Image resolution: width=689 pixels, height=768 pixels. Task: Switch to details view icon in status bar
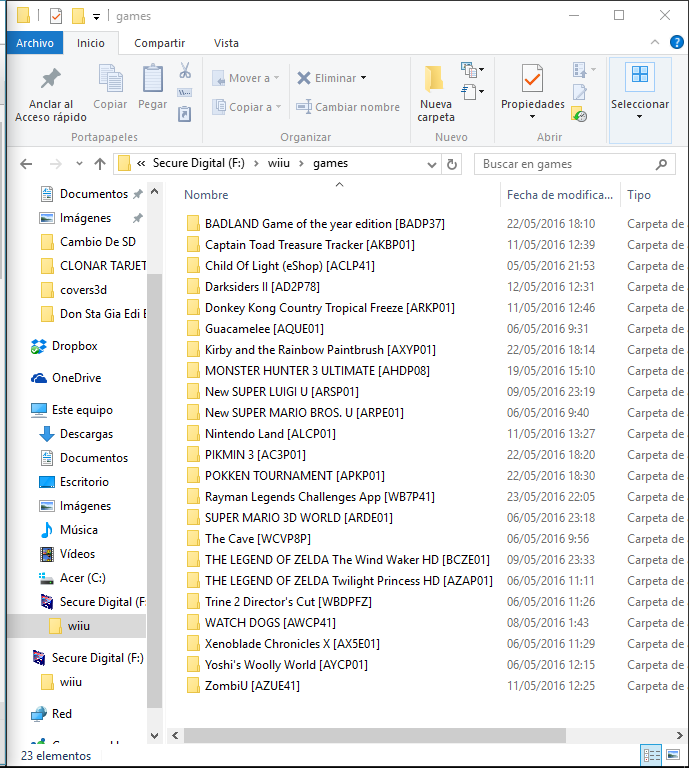pos(651,755)
